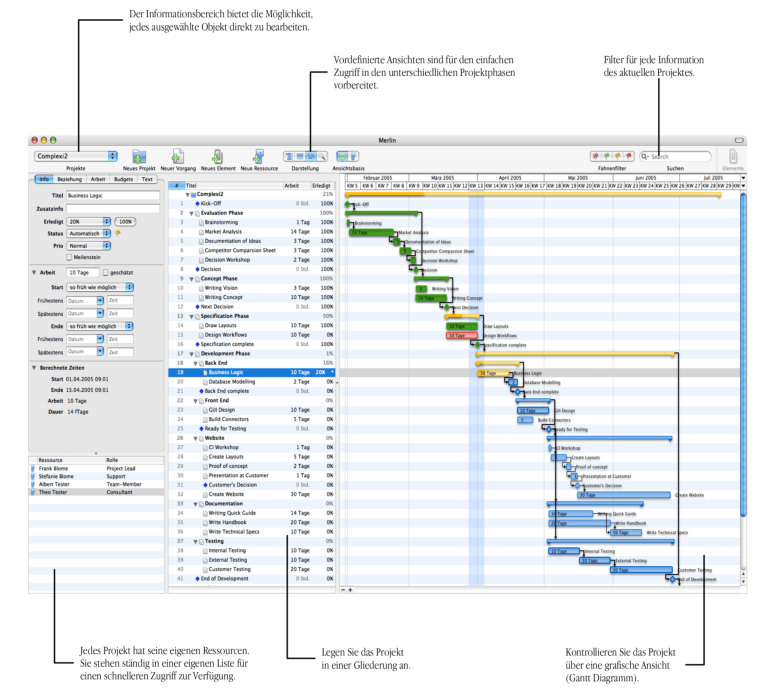768x689 pixels.
Task: Select the Customer Testing row
Action: pyautogui.click(x=252, y=570)
